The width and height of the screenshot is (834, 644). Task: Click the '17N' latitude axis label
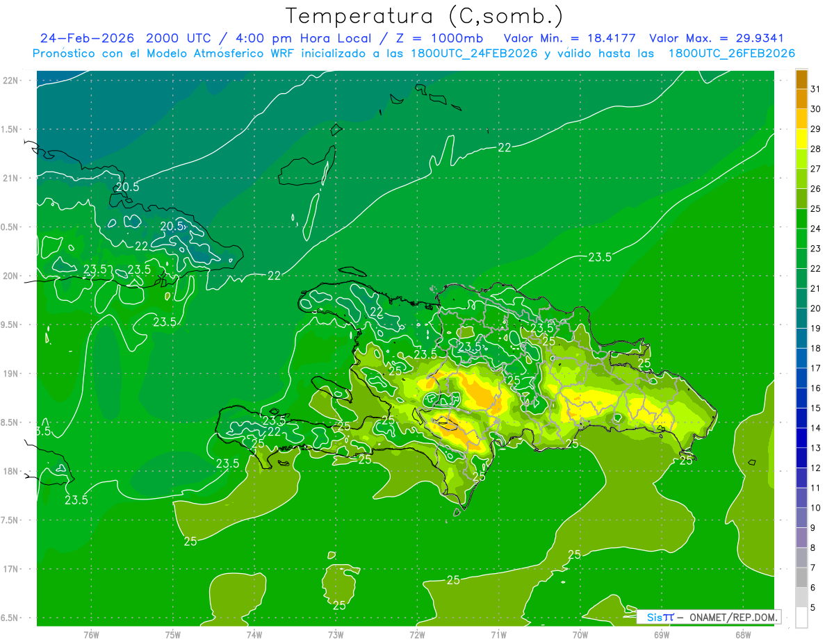(12, 569)
